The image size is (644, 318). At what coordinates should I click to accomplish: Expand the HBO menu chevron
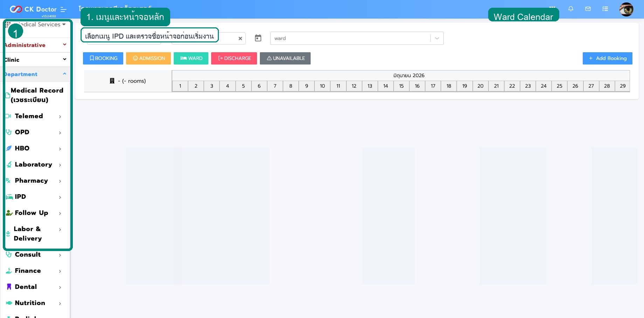coord(60,149)
